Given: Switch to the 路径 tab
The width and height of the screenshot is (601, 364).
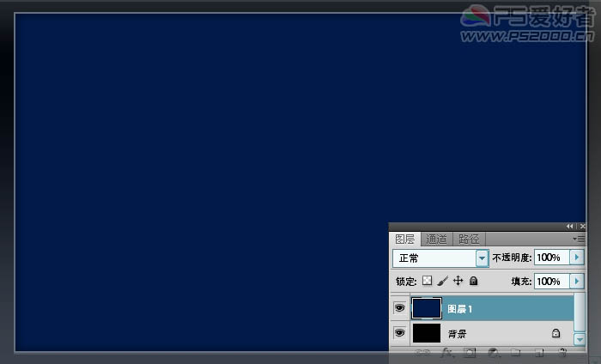Looking at the screenshot, I should tap(469, 240).
